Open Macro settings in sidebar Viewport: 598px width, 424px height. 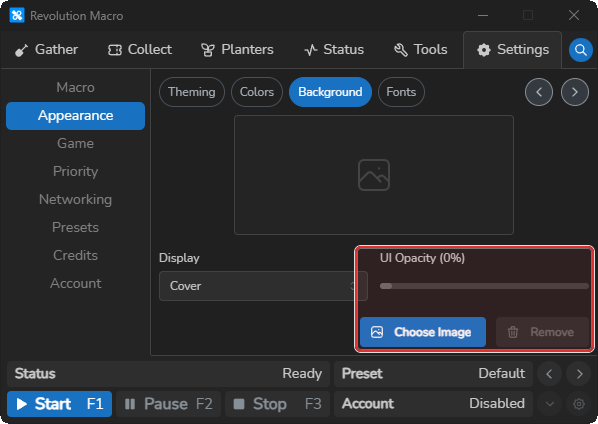point(76,87)
